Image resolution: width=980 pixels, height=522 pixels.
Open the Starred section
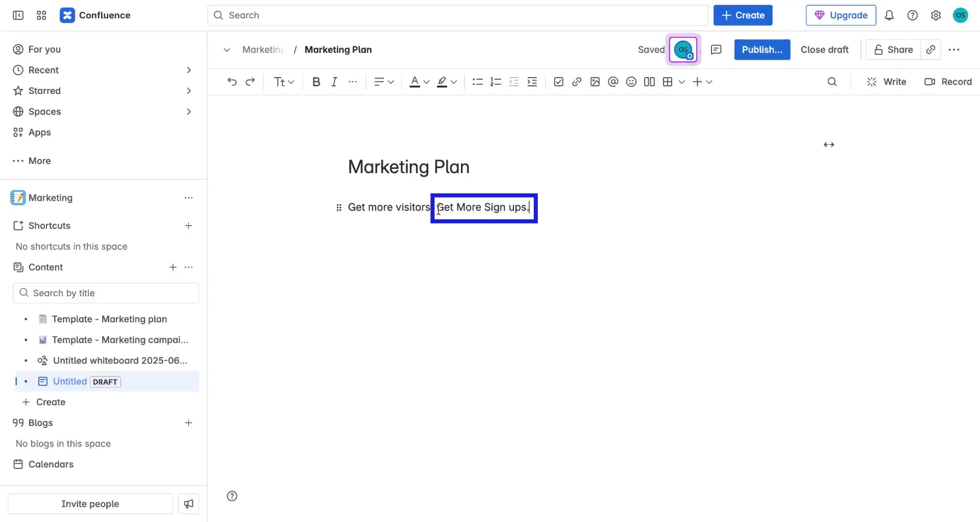tap(45, 90)
